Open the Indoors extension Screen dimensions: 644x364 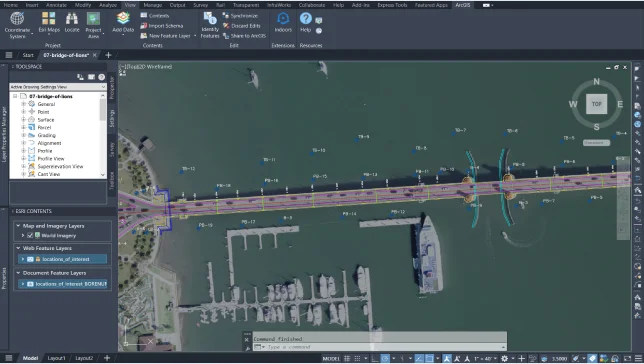(283, 22)
